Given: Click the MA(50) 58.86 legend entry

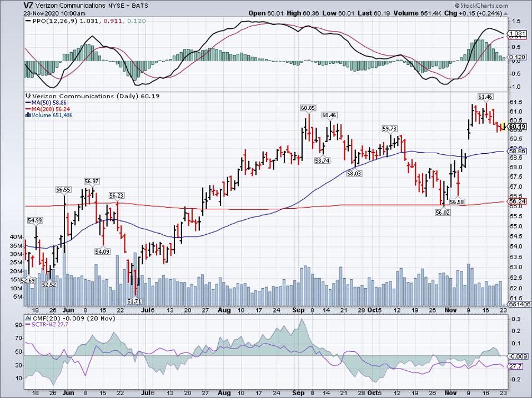Looking at the screenshot, I should pos(48,103).
